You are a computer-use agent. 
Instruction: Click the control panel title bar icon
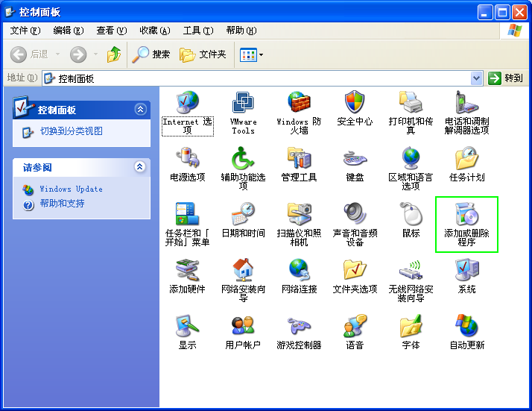[10, 12]
